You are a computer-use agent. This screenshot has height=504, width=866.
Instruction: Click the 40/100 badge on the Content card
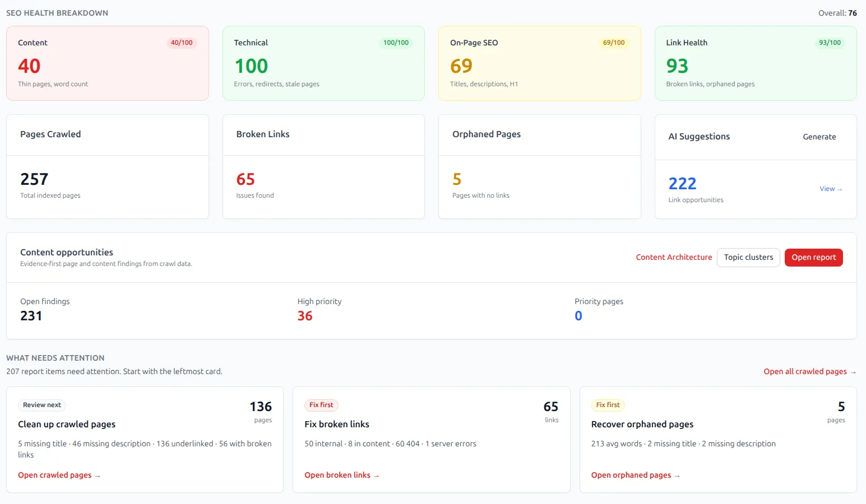tap(182, 43)
